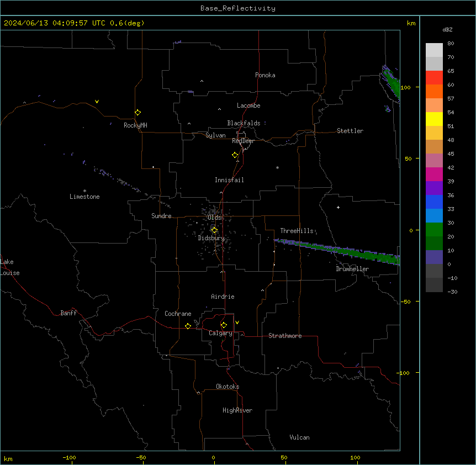
Task: Click the Okotoks town label
Action: [x=228, y=387]
